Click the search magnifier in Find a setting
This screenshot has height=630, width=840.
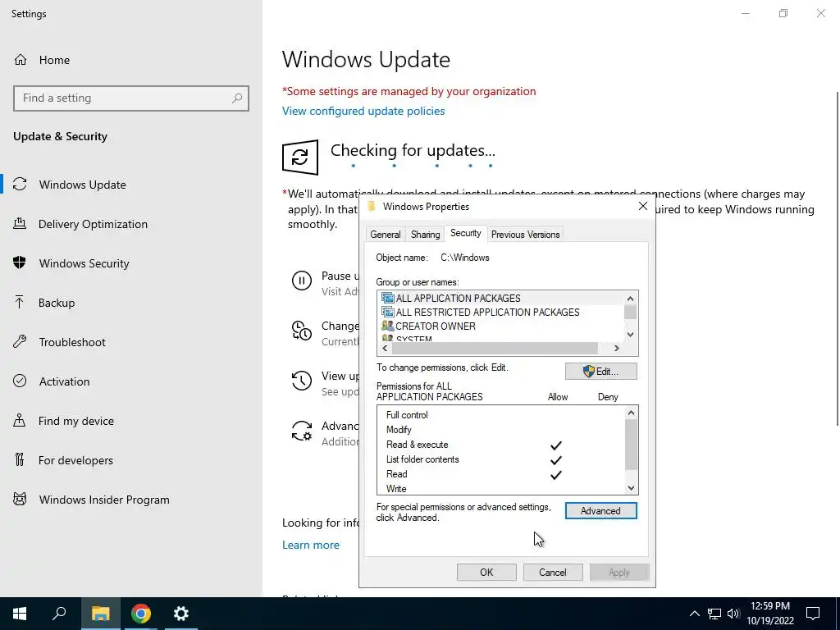click(237, 98)
